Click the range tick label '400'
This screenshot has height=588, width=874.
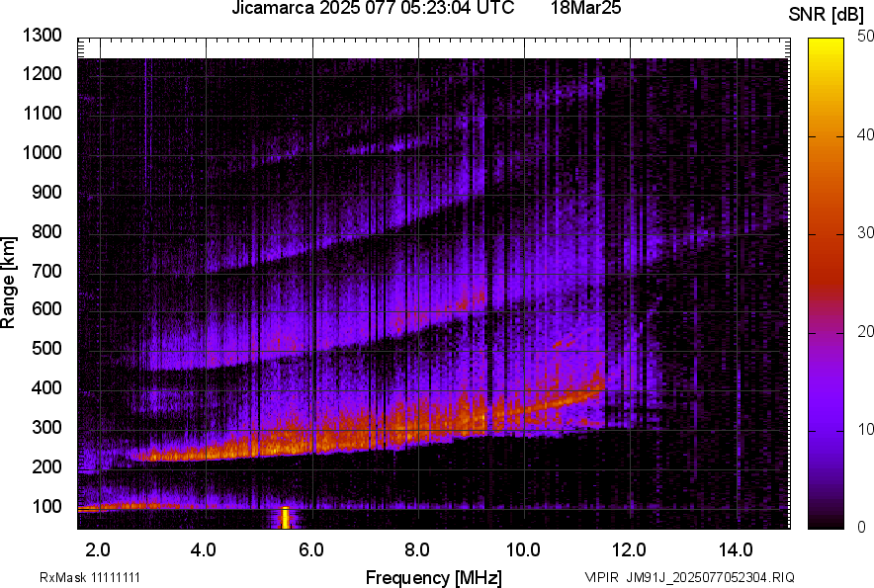click(x=46, y=388)
